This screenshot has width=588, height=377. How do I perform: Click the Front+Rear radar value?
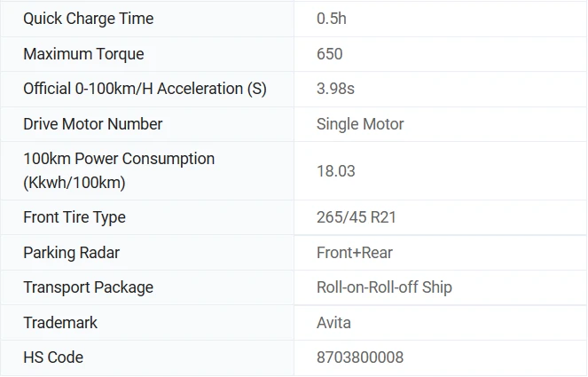tap(355, 253)
